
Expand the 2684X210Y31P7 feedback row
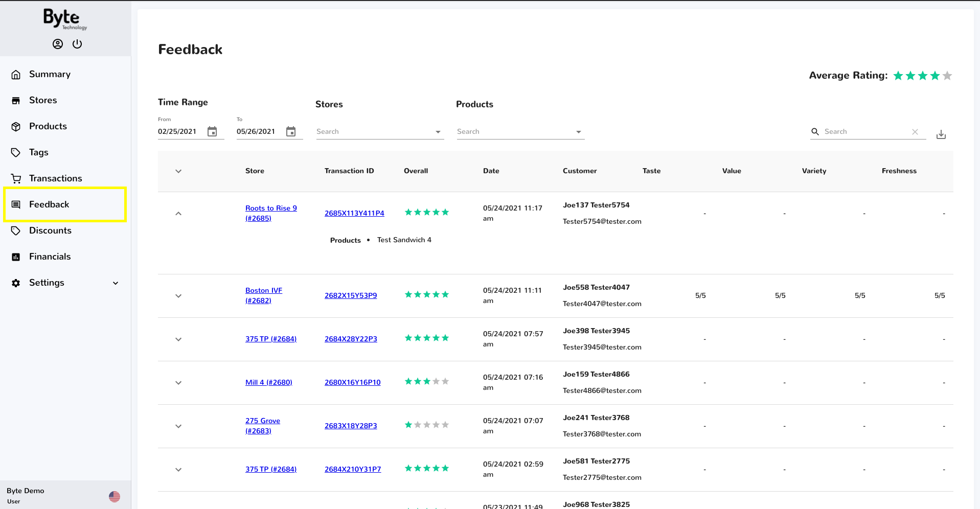tap(178, 470)
